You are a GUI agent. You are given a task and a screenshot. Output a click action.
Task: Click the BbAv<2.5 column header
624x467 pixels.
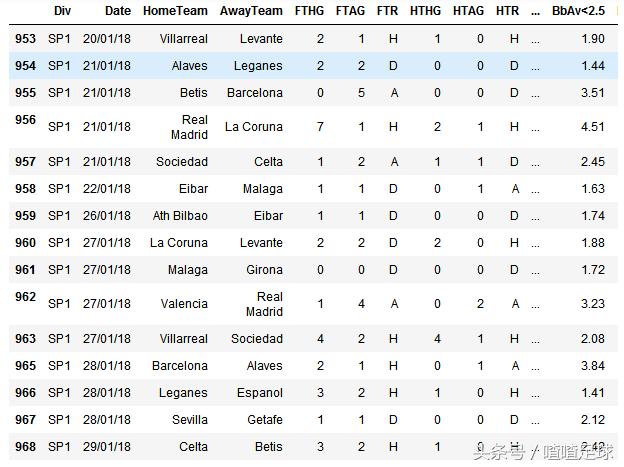pyautogui.click(x=579, y=11)
